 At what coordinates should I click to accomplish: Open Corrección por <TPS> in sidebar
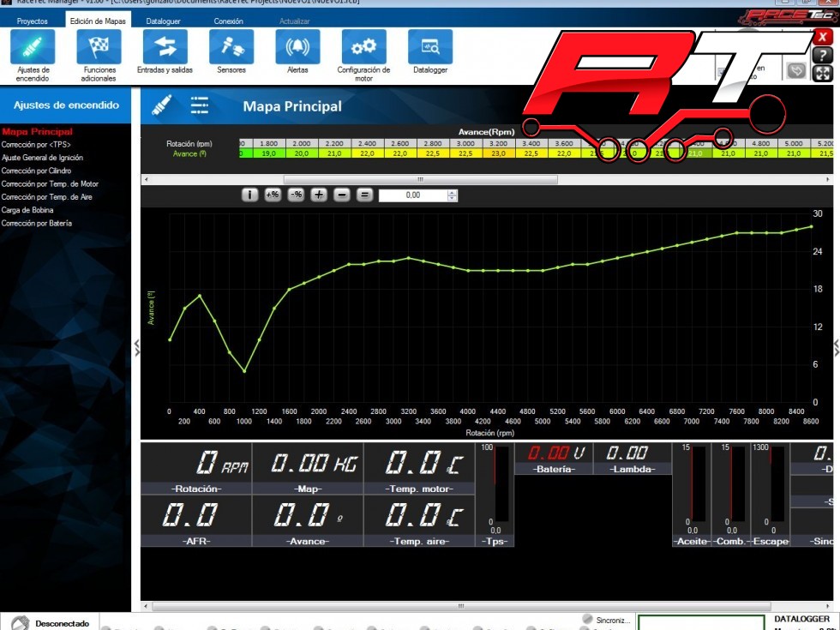point(36,145)
